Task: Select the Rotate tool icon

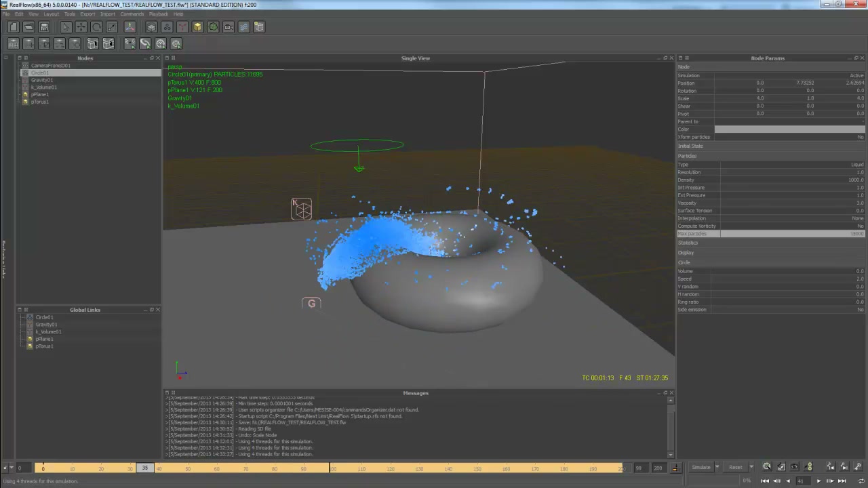Action: pos(96,27)
